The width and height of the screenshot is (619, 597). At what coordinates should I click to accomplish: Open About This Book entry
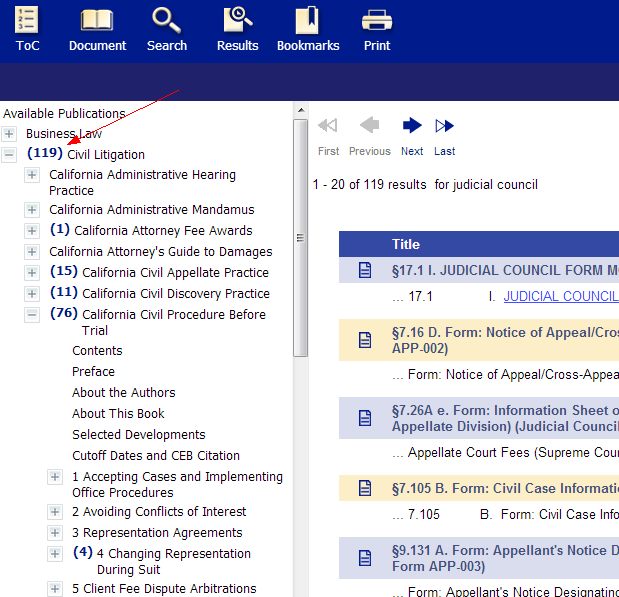point(118,413)
